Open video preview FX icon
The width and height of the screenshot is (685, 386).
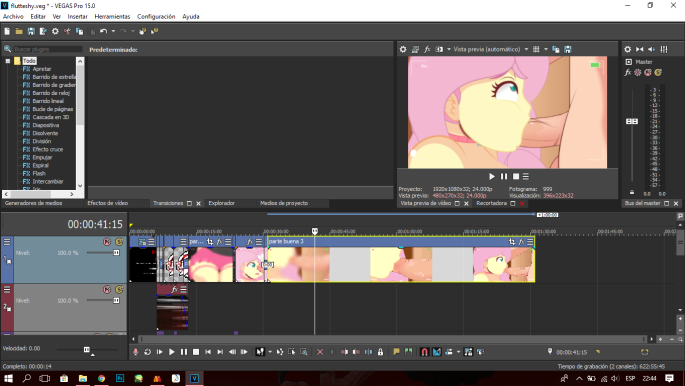[427, 49]
